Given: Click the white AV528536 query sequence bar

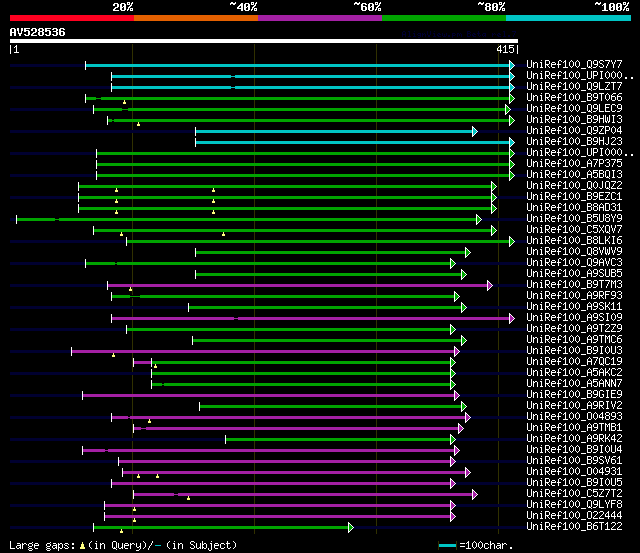Looking at the screenshot, I should pos(264,41).
